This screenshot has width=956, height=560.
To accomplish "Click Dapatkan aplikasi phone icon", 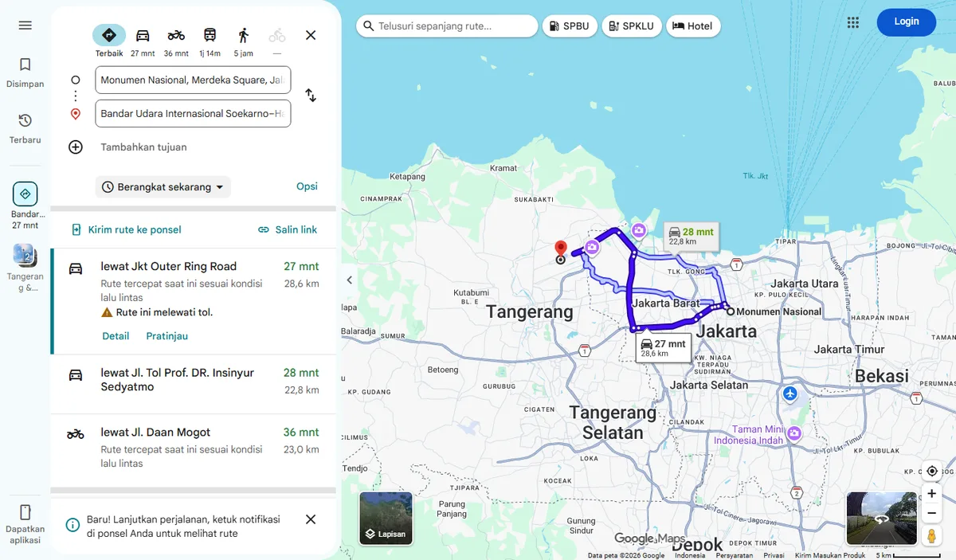I will coord(25,512).
